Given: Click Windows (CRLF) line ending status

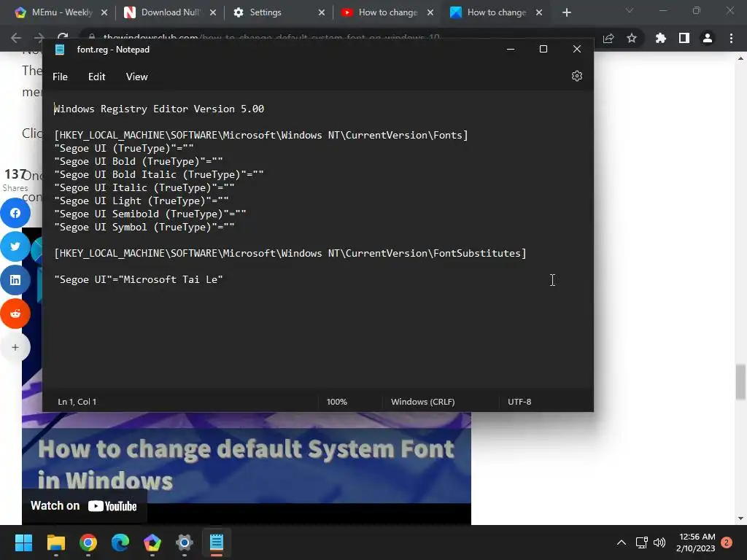Looking at the screenshot, I should coord(422,402).
